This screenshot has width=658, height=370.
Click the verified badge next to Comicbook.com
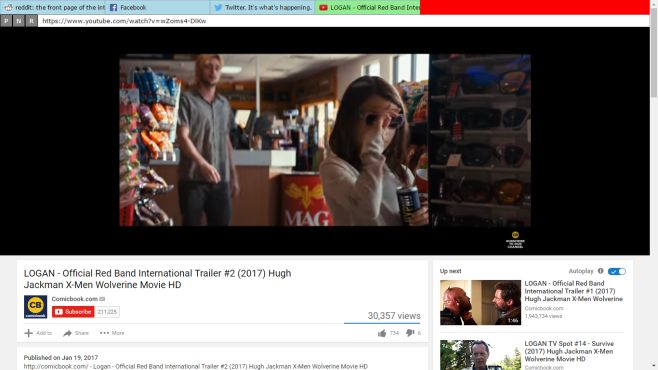(x=102, y=299)
